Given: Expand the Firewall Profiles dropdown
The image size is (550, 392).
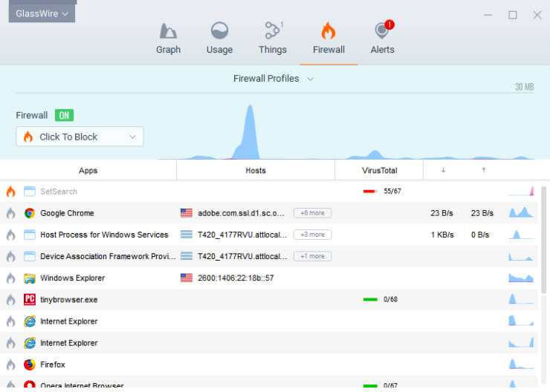Looking at the screenshot, I should (274, 79).
